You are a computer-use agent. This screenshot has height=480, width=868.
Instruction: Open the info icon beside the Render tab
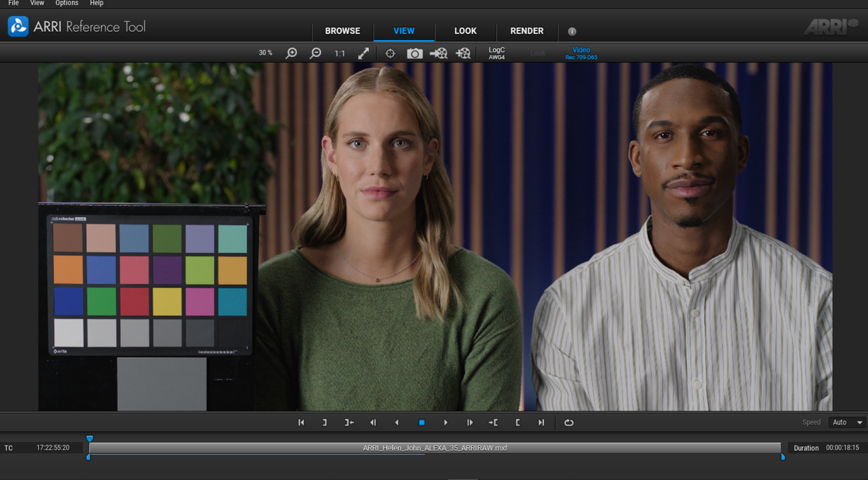point(572,31)
